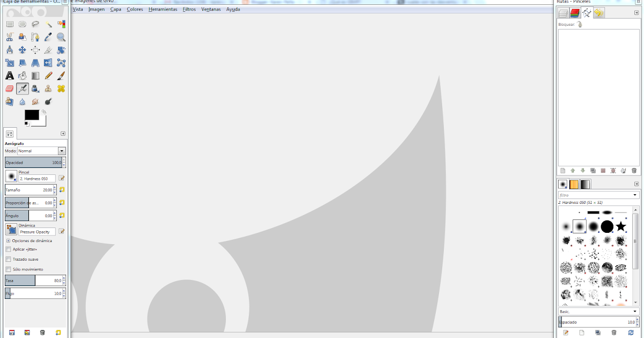Image resolution: width=644 pixels, height=338 pixels.
Task: Check the Sólo movimiento option
Action: 9,268
